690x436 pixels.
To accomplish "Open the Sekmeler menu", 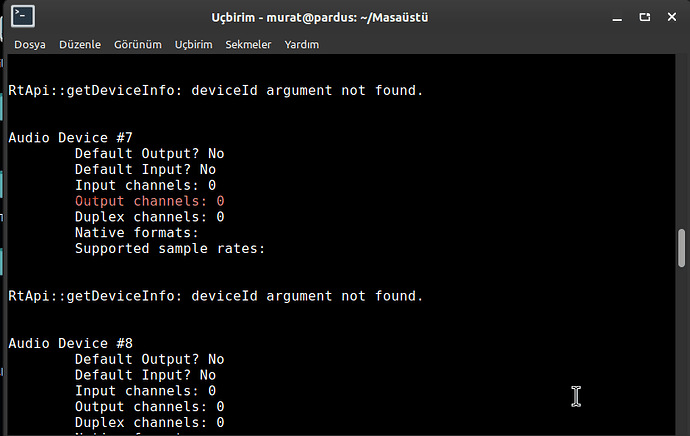I will (x=248, y=45).
